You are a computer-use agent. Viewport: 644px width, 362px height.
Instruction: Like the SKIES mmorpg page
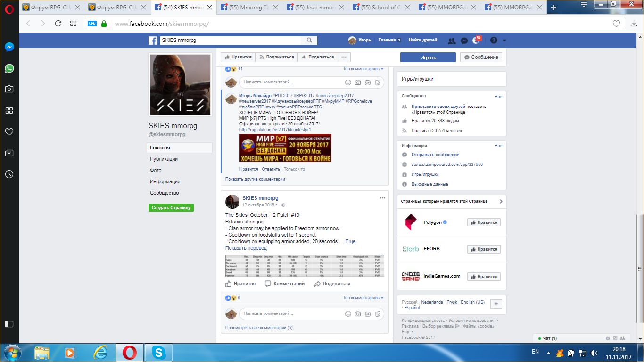238,57
